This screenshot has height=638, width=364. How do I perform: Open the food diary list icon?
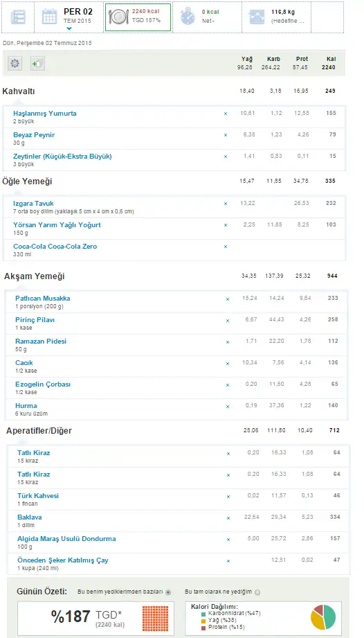click(x=17, y=17)
